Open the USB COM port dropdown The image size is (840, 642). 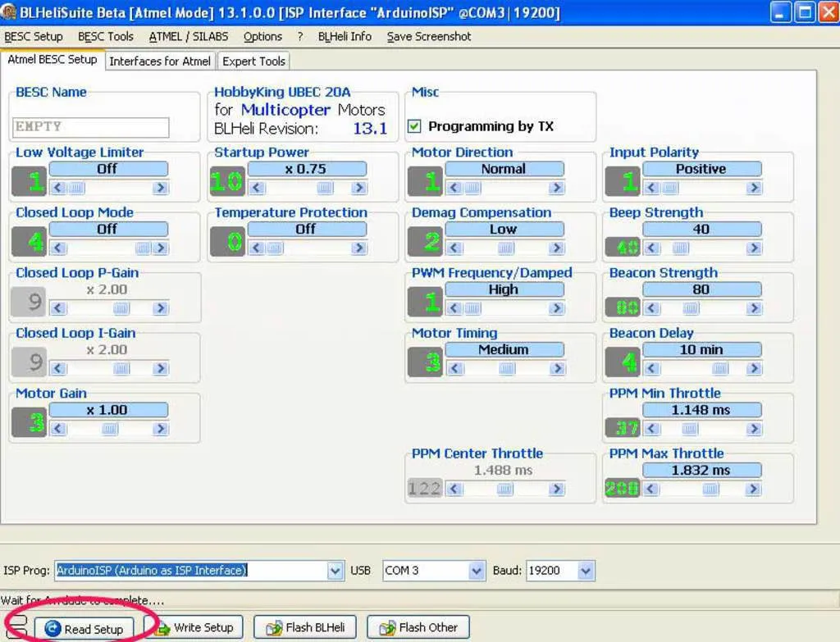pyautogui.click(x=477, y=571)
